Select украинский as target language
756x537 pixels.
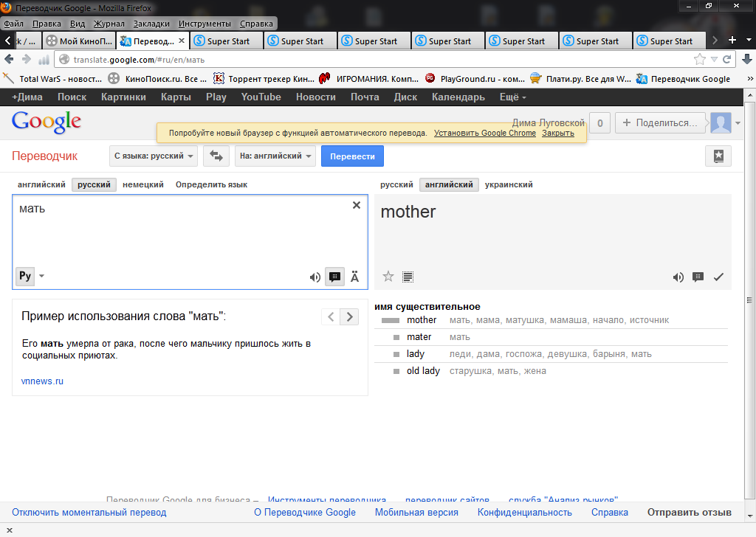509,184
